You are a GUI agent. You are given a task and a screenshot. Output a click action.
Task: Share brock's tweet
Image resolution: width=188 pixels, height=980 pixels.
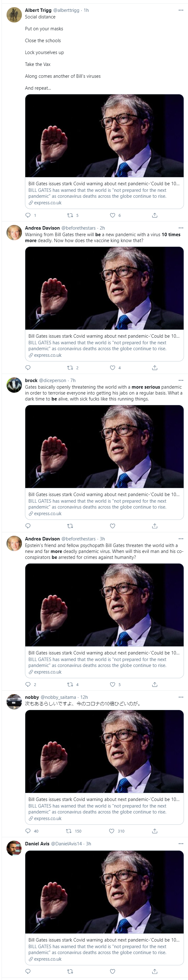click(x=155, y=526)
